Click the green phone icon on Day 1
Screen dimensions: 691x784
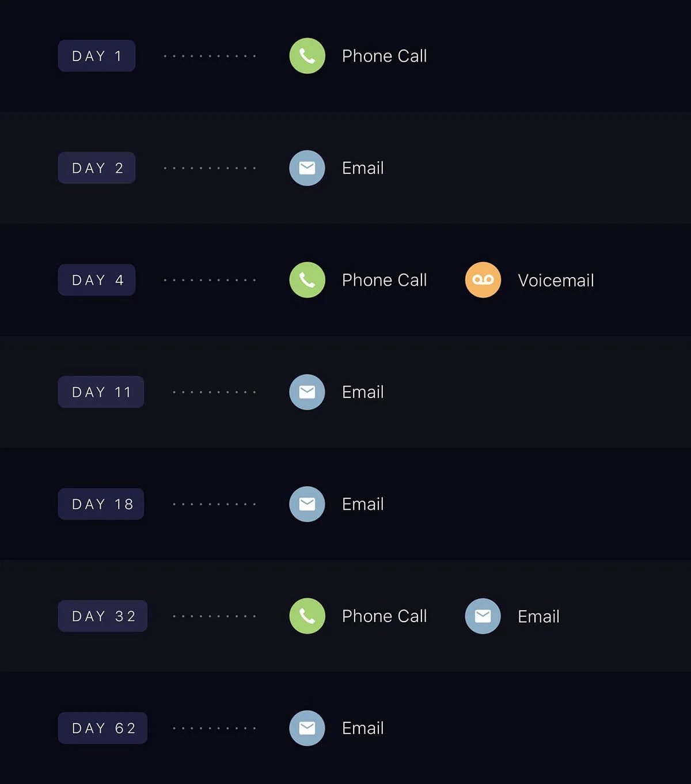coord(307,56)
